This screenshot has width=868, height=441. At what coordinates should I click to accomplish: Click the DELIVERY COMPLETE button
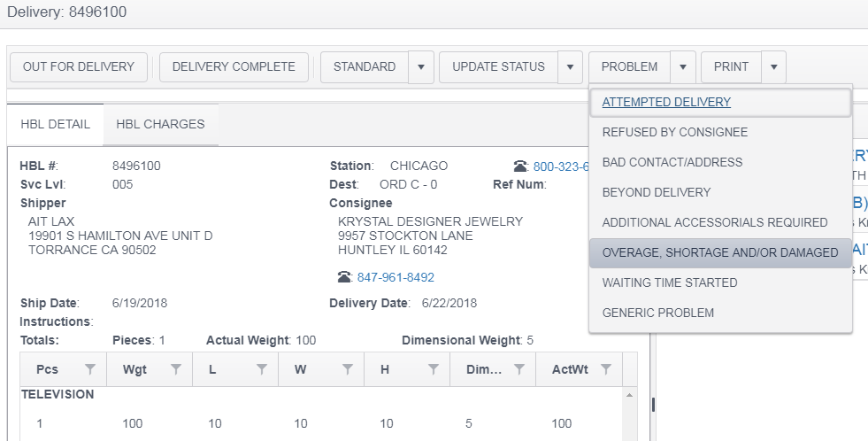(x=234, y=67)
